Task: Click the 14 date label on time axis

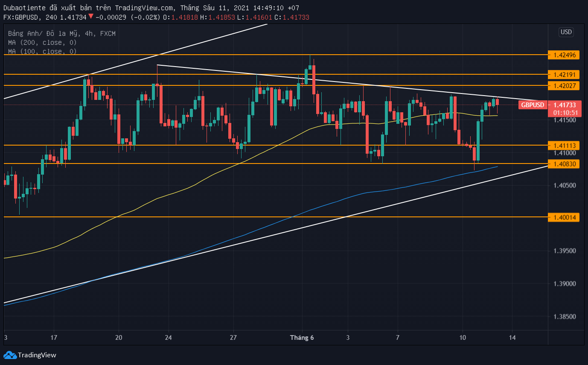Action: 512,338
